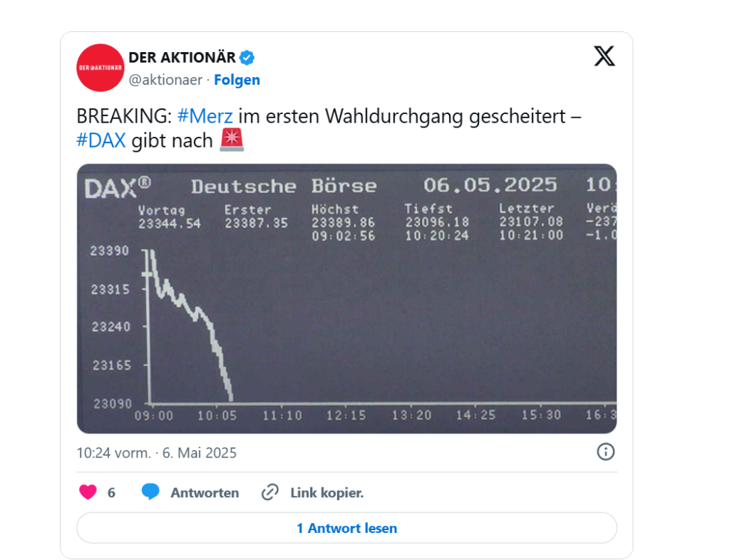The height and width of the screenshot is (560, 730).
Task: Click Link kopier. label
Action: click(327, 492)
